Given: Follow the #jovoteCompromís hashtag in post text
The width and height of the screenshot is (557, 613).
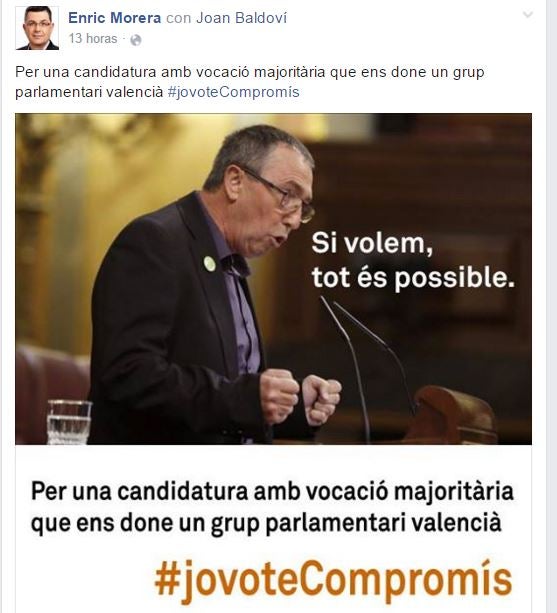Looking at the screenshot, I should tap(233, 92).
